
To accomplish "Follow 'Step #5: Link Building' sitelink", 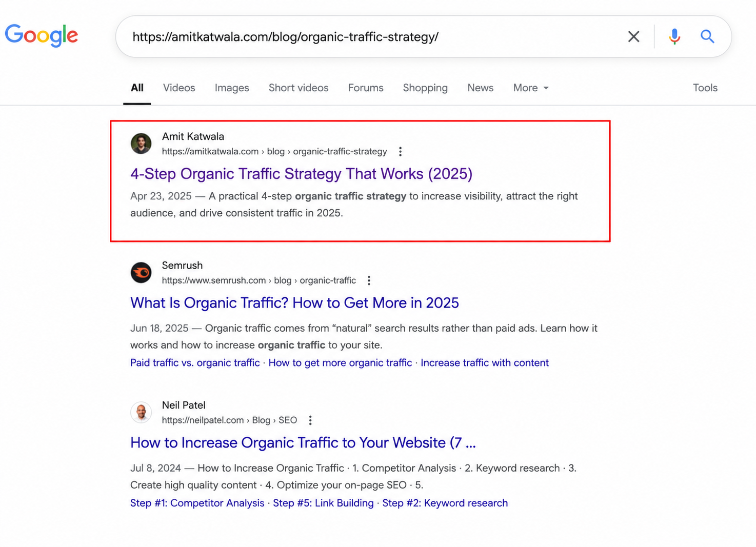I will coord(323,503).
